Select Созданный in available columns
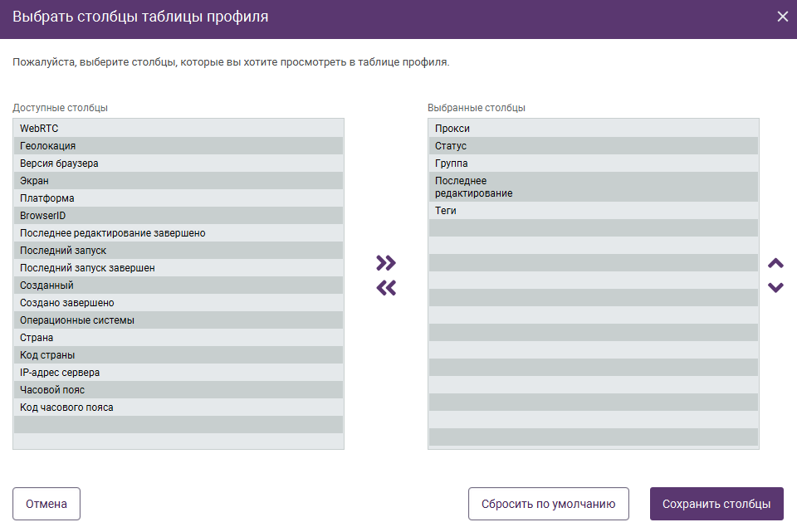This screenshot has width=797, height=532. [x=178, y=285]
